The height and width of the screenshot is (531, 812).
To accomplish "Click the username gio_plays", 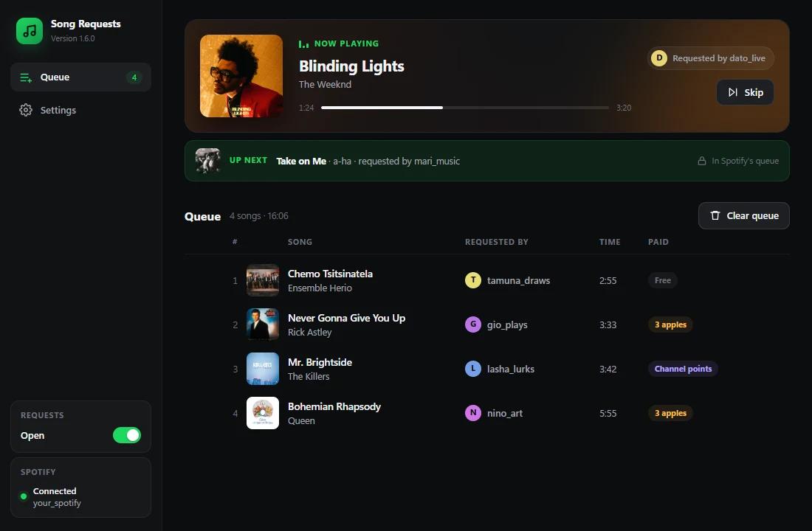I will click(507, 325).
